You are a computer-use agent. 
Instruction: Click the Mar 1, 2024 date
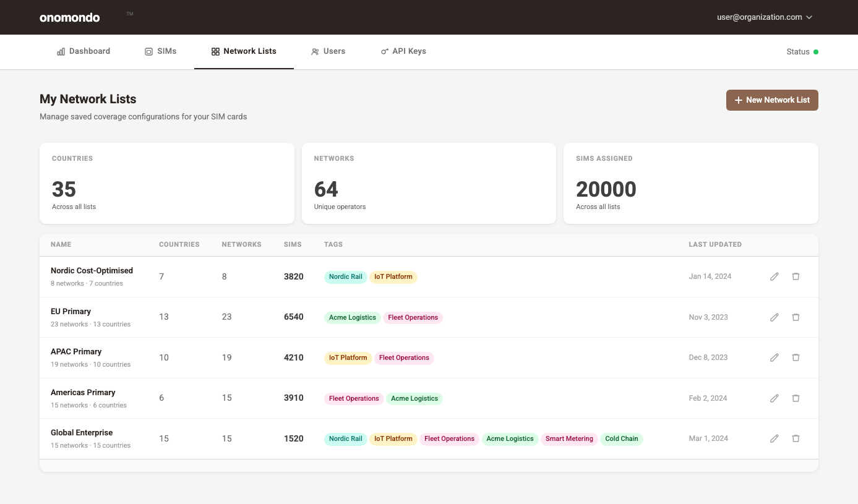click(x=708, y=438)
